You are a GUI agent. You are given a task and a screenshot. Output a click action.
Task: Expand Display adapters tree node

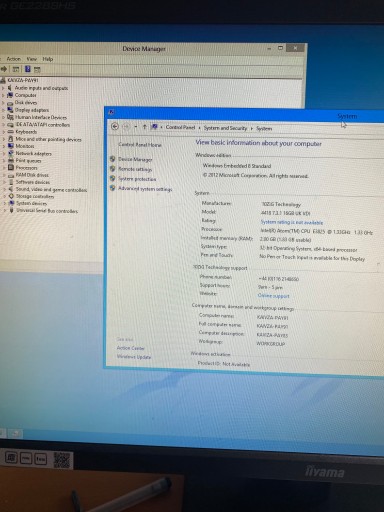click(3, 110)
